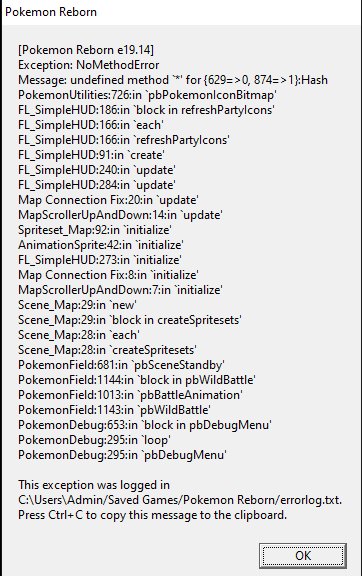Click 'FL_SimpleHUD:273' initialize line
362x576 pixels.
coord(100,260)
